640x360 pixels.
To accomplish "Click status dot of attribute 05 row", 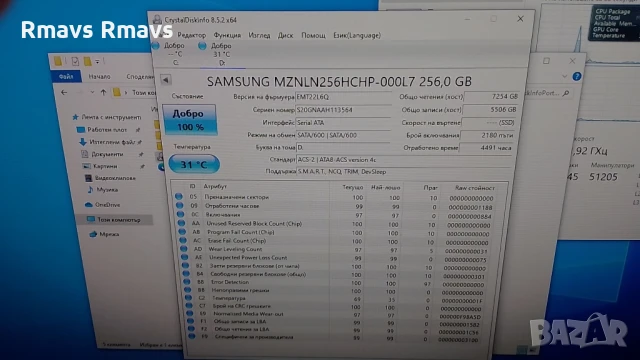I will 179,196.
